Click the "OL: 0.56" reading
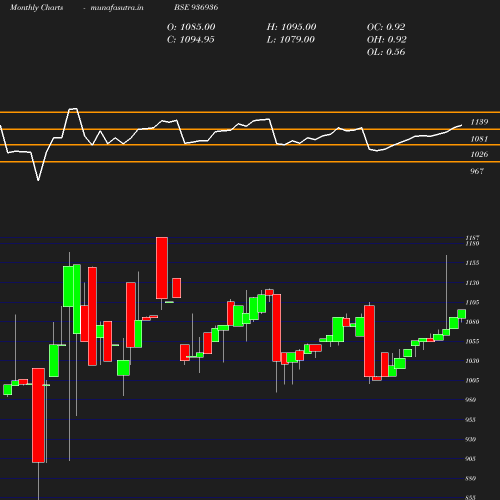The width and height of the screenshot is (500, 500). pos(386,52)
